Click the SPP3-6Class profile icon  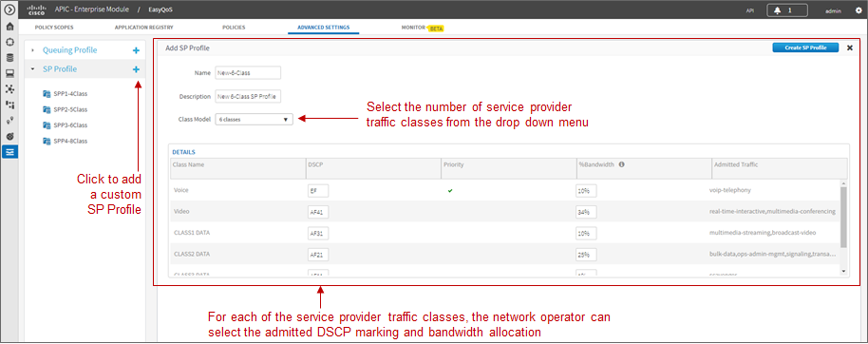click(47, 124)
